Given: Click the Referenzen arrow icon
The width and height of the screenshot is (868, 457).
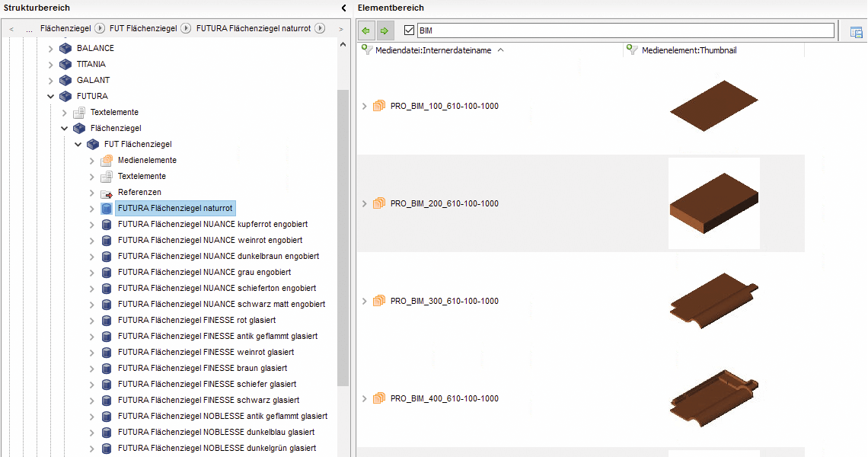Looking at the screenshot, I should (107, 193).
